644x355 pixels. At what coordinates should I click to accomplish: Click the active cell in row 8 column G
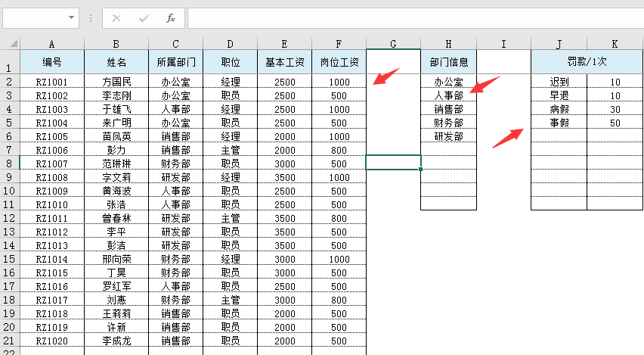pyautogui.click(x=394, y=163)
